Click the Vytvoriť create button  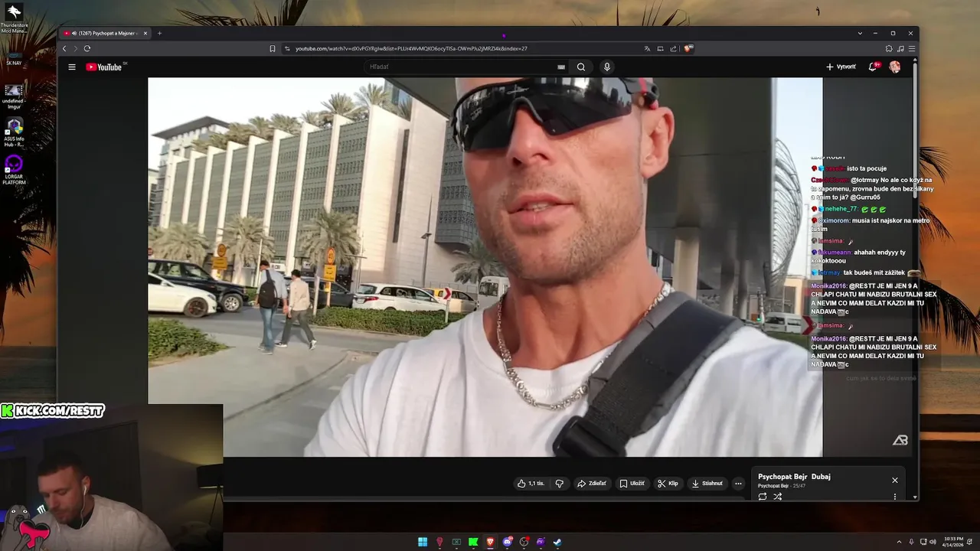pyautogui.click(x=841, y=67)
